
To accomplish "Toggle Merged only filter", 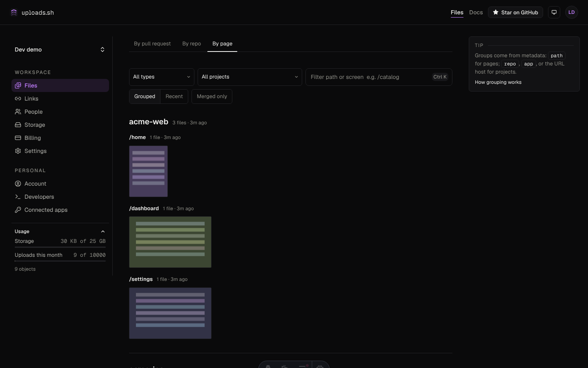I will (212, 96).
